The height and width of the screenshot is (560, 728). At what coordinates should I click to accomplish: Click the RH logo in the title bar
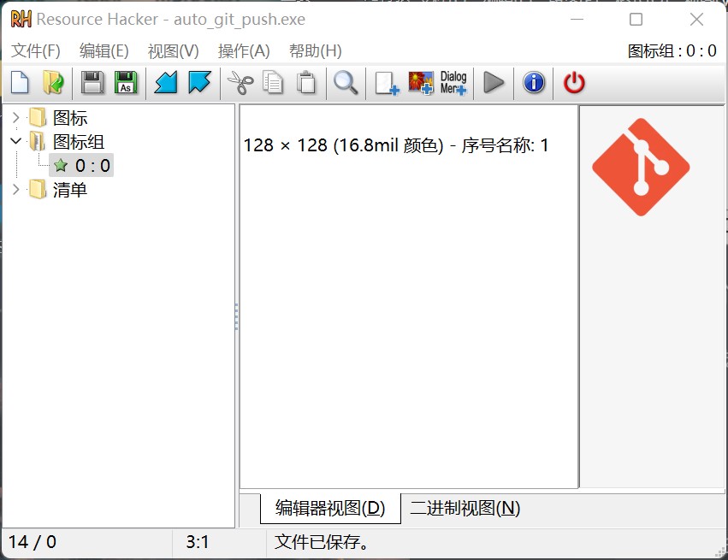tap(21, 20)
